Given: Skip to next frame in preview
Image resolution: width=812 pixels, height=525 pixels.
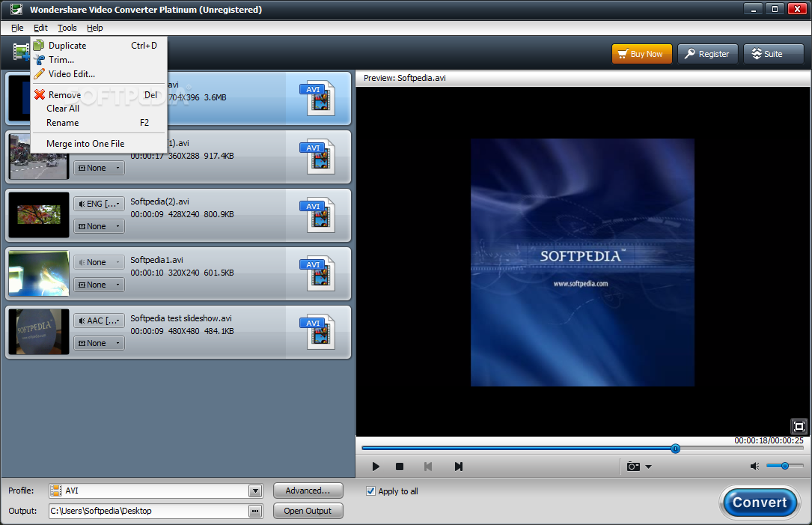Looking at the screenshot, I should click(x=458, y=467).
